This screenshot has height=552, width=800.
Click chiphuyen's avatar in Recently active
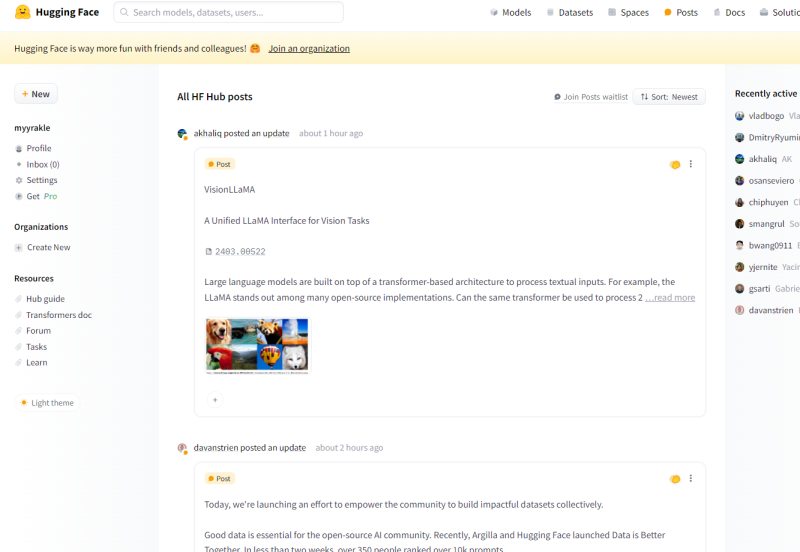tap(739, 202)
